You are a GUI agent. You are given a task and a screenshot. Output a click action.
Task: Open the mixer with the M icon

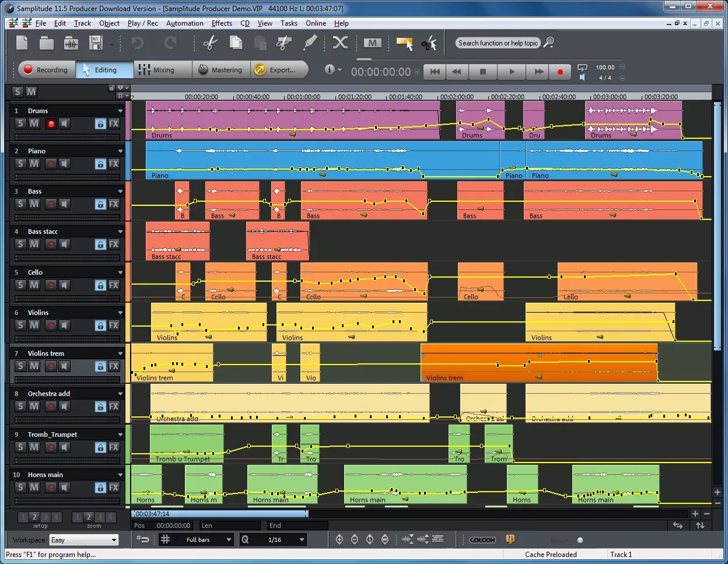pos(372,43)
